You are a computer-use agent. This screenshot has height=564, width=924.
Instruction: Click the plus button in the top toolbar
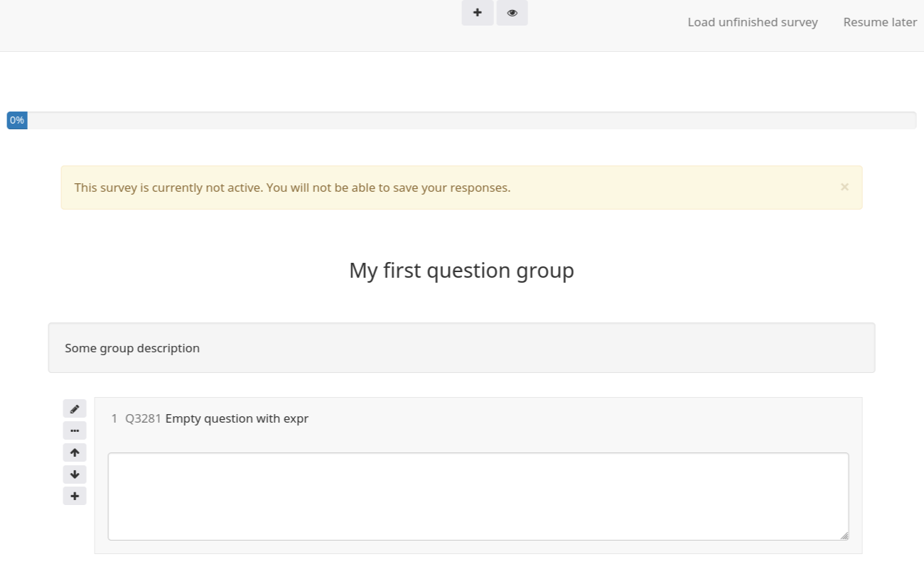(x=477, y=13)
